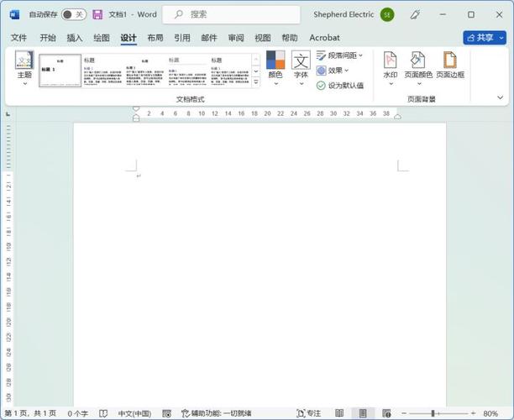Click the 专注 focus mode icon
The height and width of the screenshot is (420, 514).
308,413
